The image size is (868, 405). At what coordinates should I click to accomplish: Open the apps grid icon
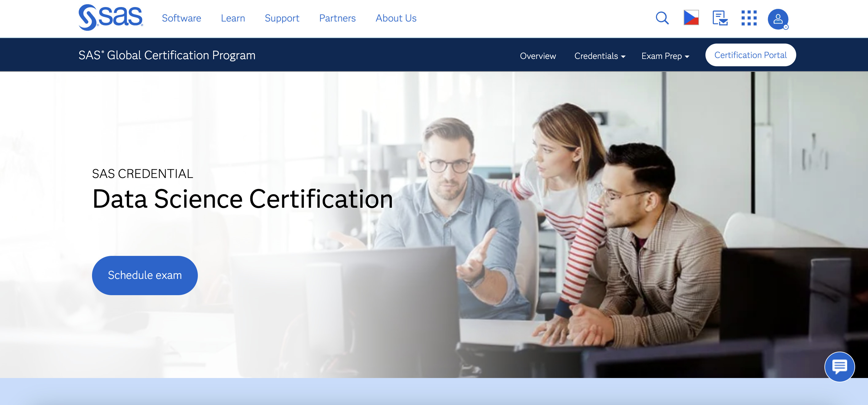[749, 18]
